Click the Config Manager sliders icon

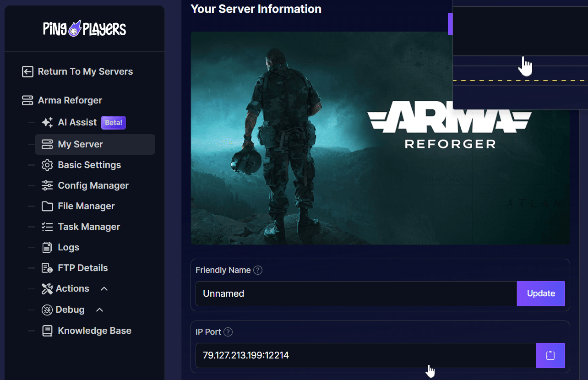pos(47,185)
